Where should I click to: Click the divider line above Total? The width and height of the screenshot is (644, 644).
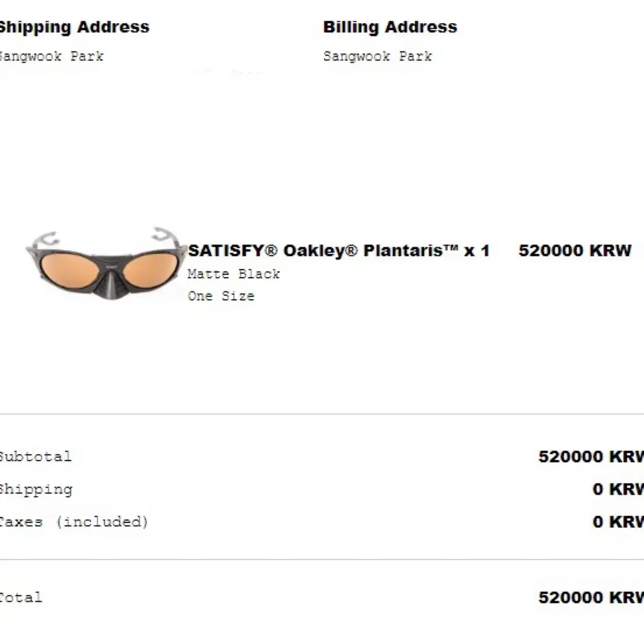[x=322, y=560]
